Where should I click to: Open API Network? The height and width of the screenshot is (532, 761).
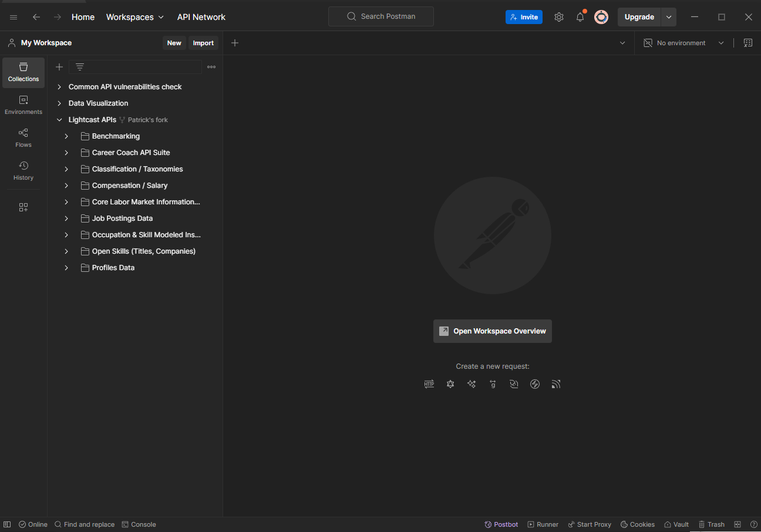tap(201, 17)
